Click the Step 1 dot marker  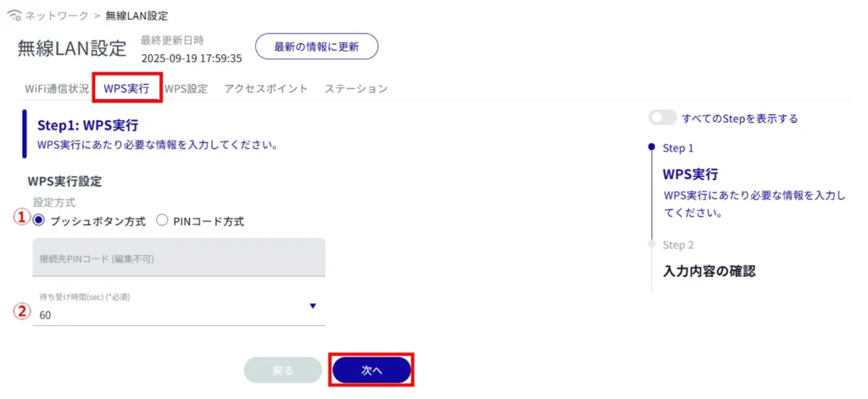(x=651, y=147)
